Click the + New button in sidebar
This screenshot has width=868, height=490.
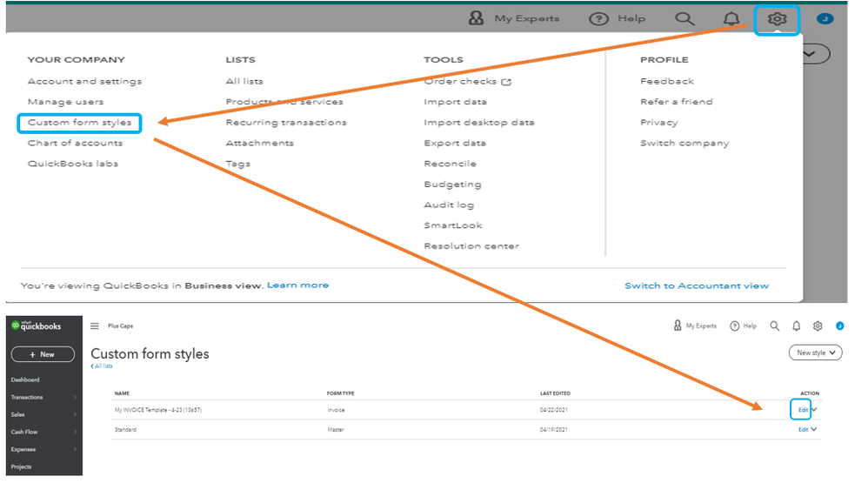[43, 354]
